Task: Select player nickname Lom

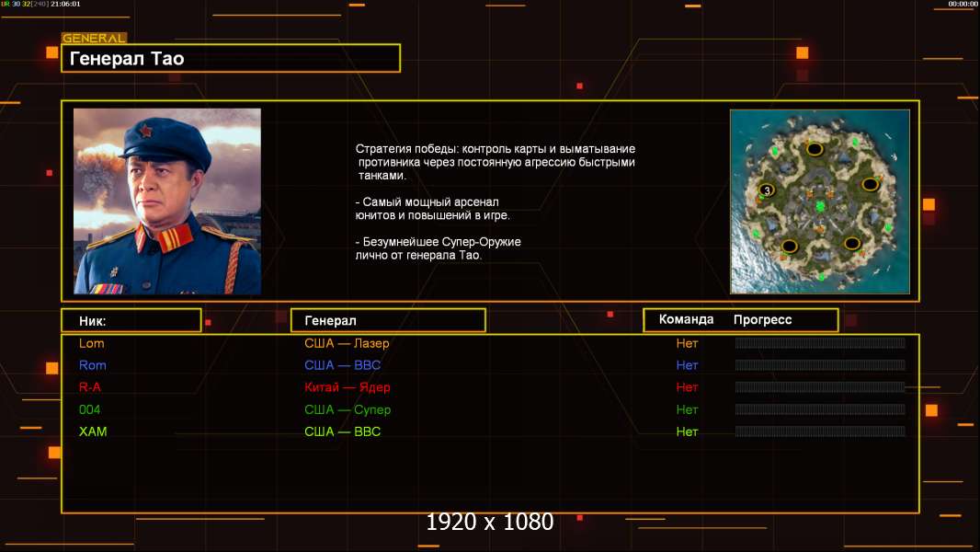Action: 91,343
